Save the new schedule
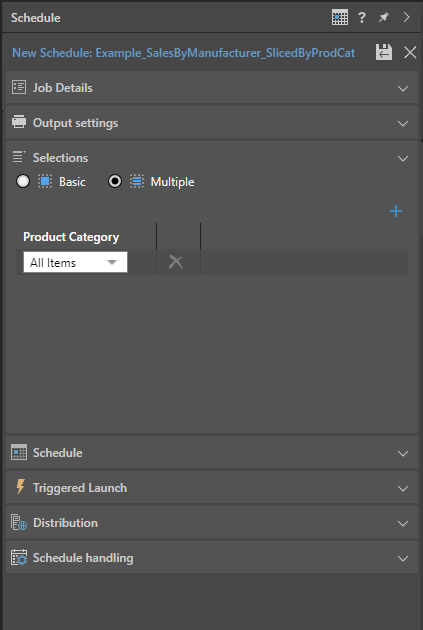This screenshot has height=630, width=423. [x=384, y=52]
